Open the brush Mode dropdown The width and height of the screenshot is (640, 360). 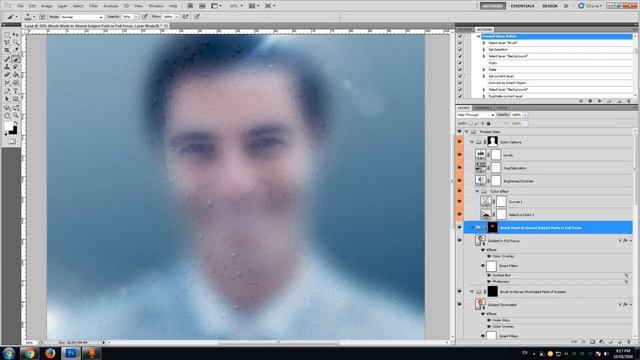[x=82, y=17]
